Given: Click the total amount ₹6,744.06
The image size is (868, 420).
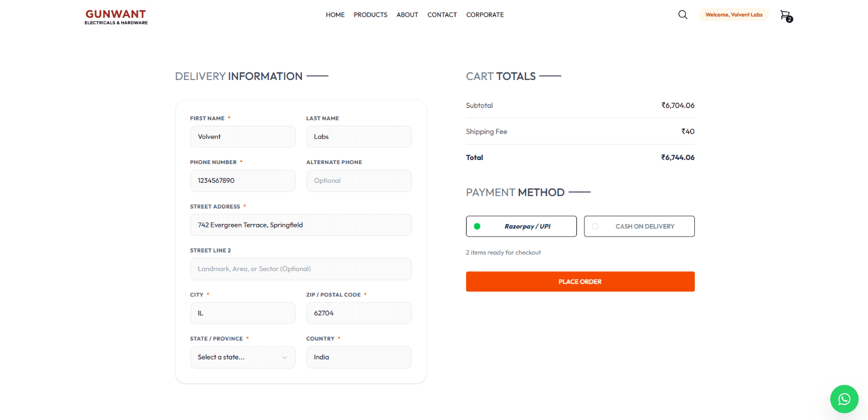Looking at the screenshot, I should click(x=678, y=157).
